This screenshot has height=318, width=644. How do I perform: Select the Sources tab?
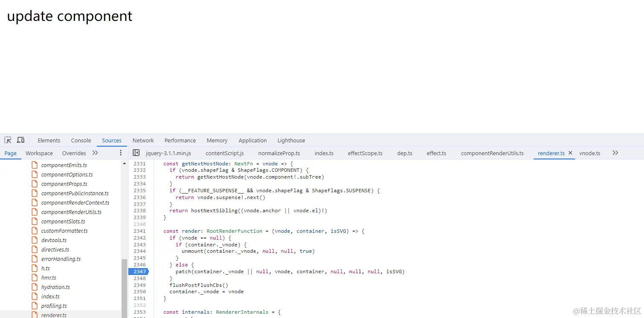(112, 140)
